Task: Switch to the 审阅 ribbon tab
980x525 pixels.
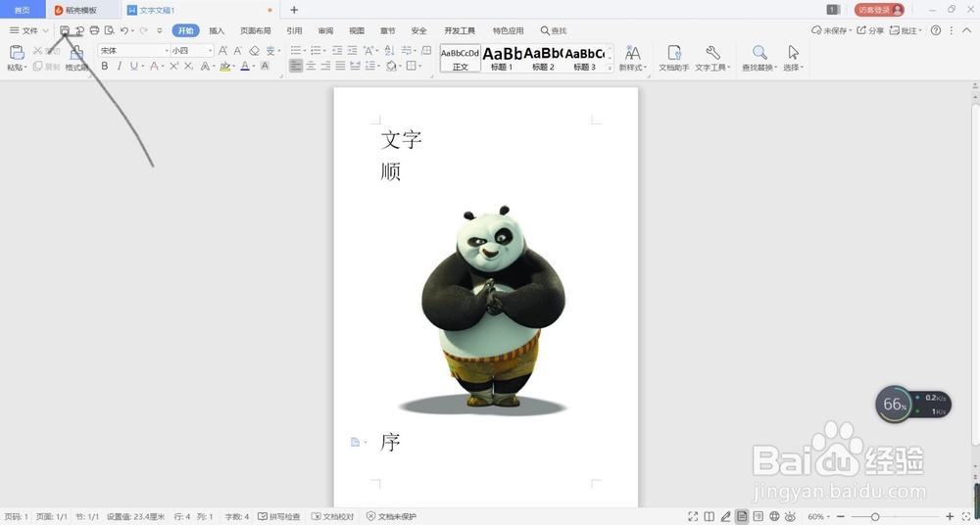Action: pyautogui.click(x=325, y=30)
